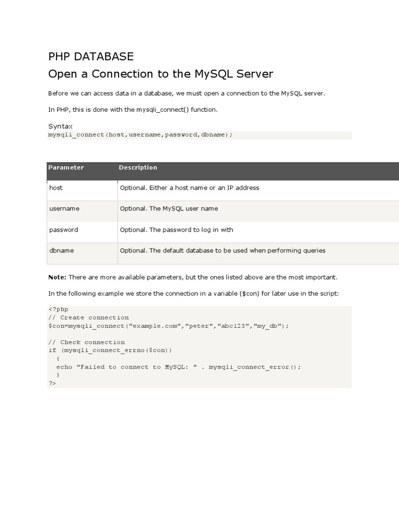Select the 'username' parameter cell

click(x=64, y=208)
